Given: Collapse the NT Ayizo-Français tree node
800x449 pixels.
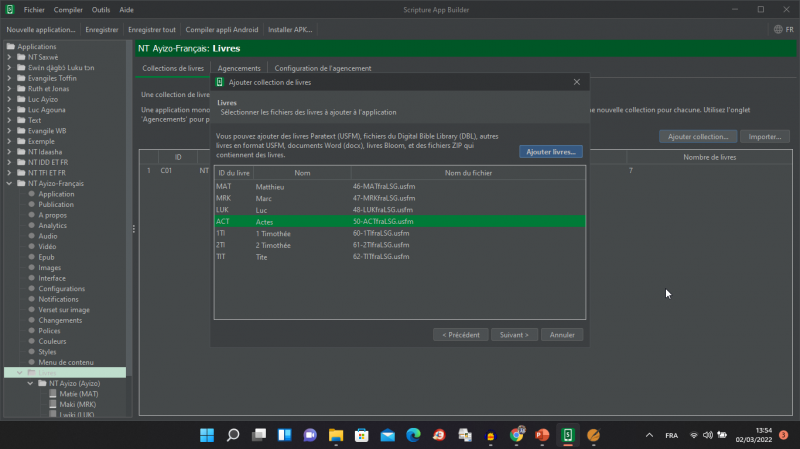Looking at the screenshot, I should (x=9, y=184).
